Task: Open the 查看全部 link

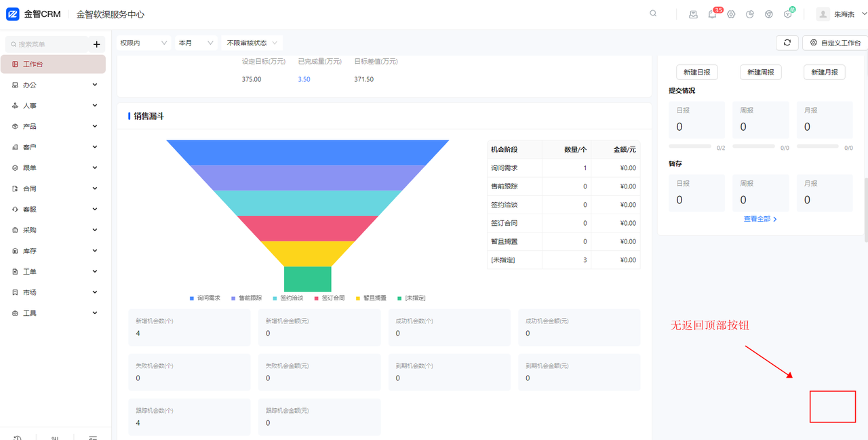Action: click(760, 219)
